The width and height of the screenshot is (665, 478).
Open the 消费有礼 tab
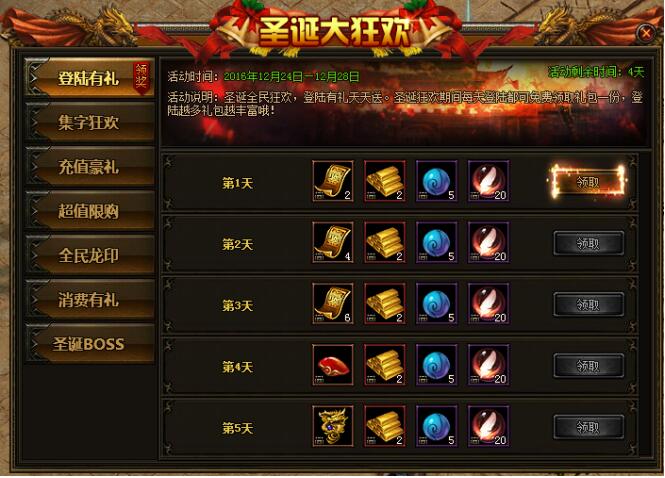(89, 299)
